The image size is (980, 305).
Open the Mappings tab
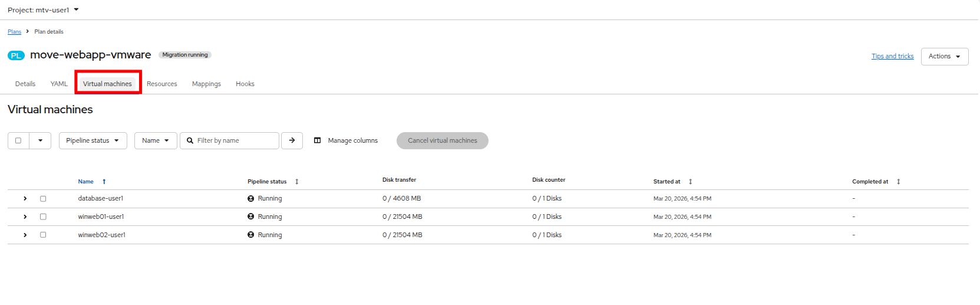(206, 84)
